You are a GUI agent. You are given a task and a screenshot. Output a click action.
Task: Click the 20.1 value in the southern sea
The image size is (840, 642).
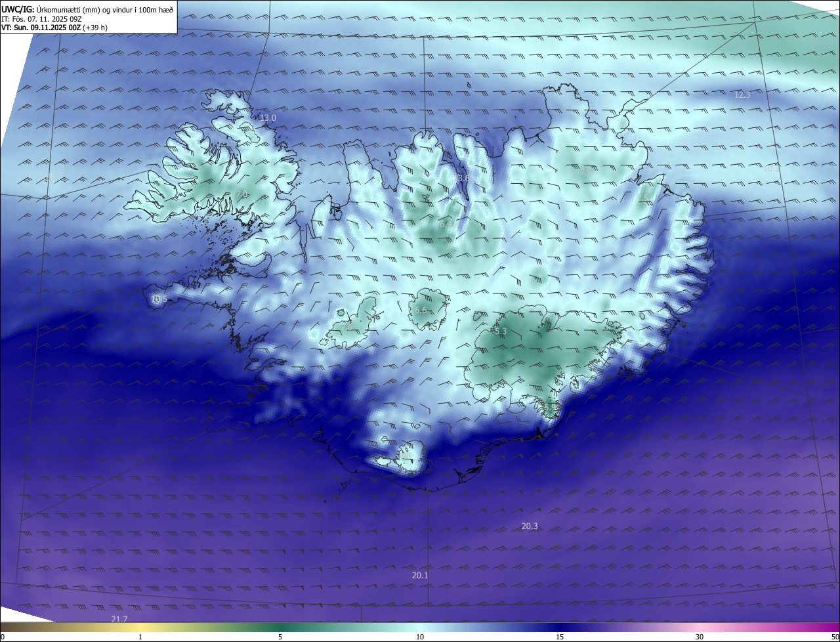click(420, 576)
